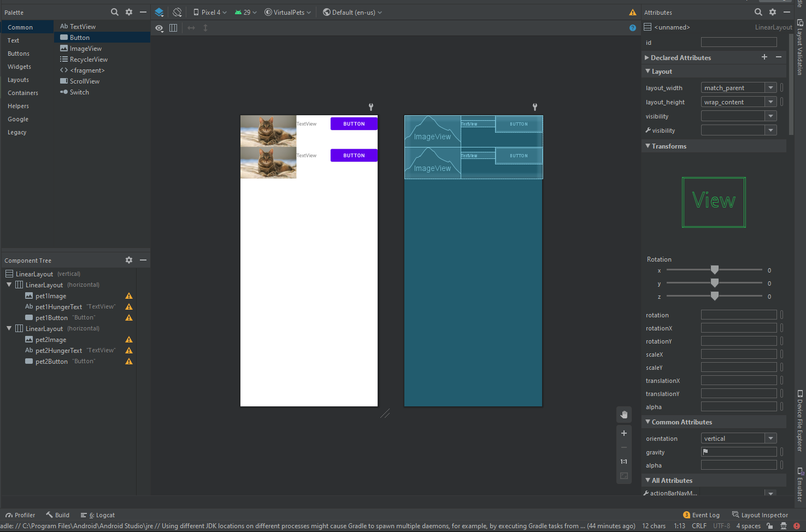
Task: Select the Widgets palette category
Action: 19,67
